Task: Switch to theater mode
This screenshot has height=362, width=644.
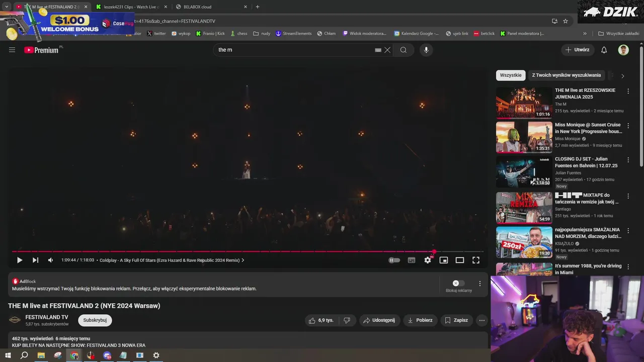Action: tap(460, 260)
